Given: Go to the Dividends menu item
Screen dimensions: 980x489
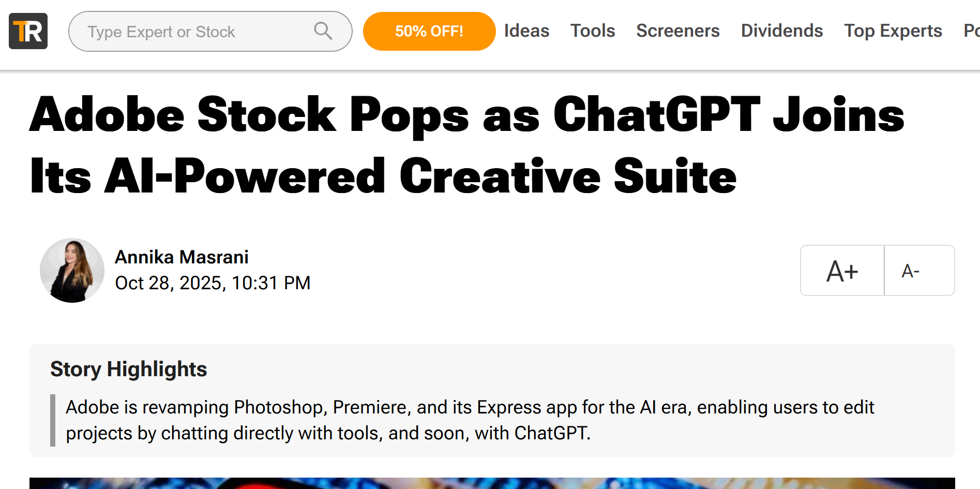Looking at the screenshot, I should coord(781,31).
